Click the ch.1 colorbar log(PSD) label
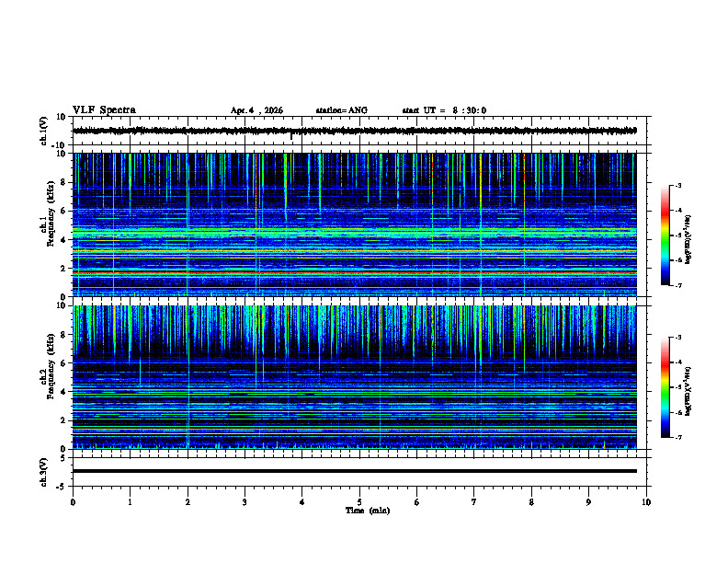 (x=688, y=239)
